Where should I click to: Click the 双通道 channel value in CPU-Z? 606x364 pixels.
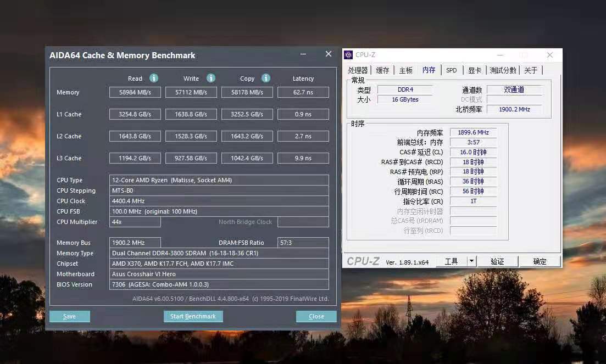pyautogui.click(x=514, y=89)
